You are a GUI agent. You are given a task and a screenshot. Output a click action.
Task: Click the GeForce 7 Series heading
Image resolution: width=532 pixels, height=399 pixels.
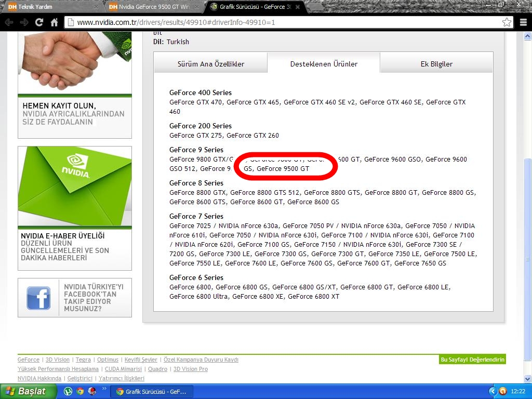[x=196, y=216]
